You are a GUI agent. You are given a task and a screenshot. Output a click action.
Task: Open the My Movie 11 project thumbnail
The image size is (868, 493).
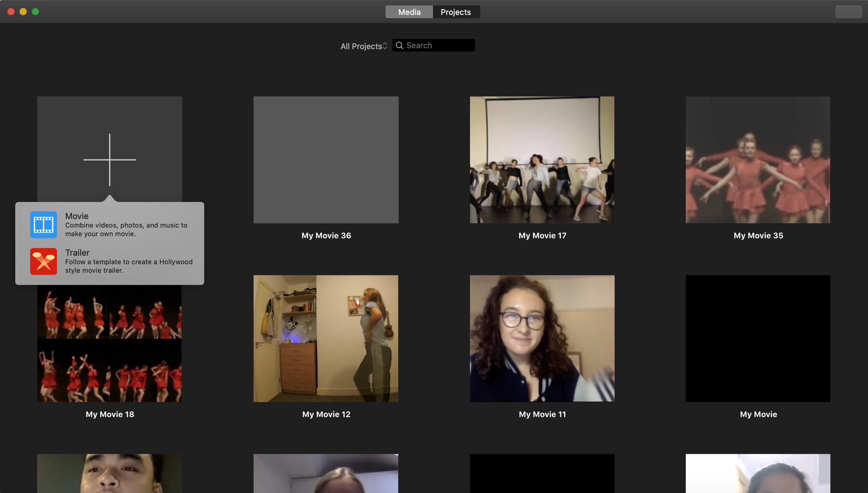point(542,338)
